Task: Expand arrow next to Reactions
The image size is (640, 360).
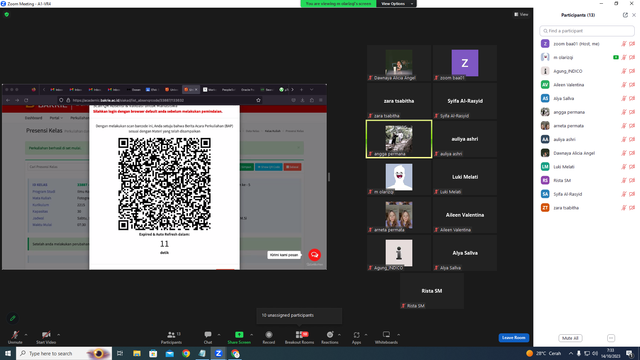Action: [340, 335]
